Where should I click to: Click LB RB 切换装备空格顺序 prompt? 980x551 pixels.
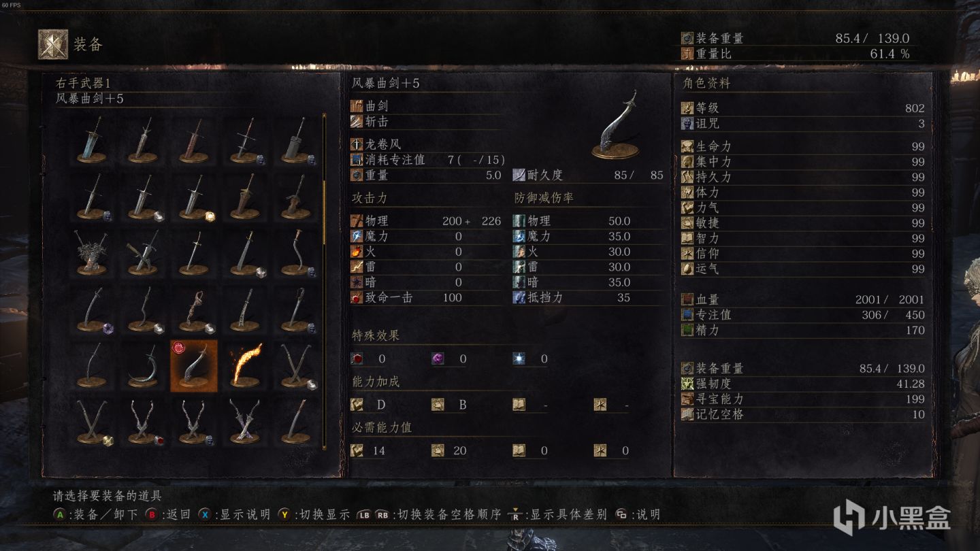(429, 514)
